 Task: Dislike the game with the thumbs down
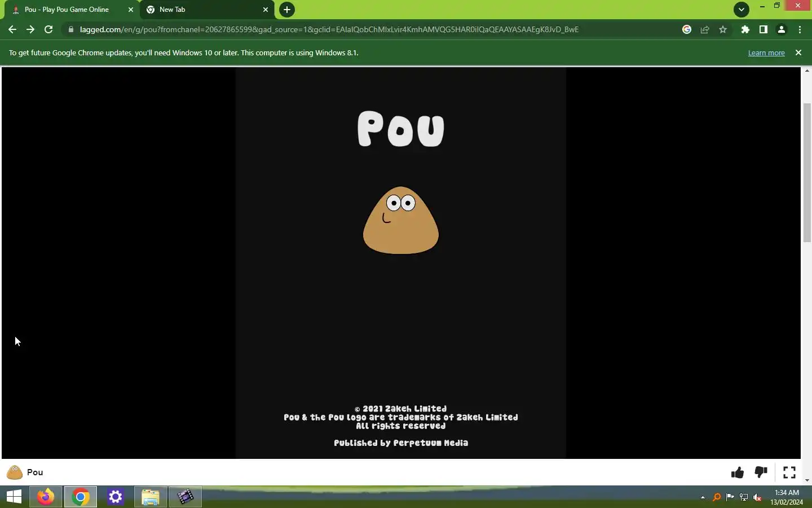[x=761, y=472]
